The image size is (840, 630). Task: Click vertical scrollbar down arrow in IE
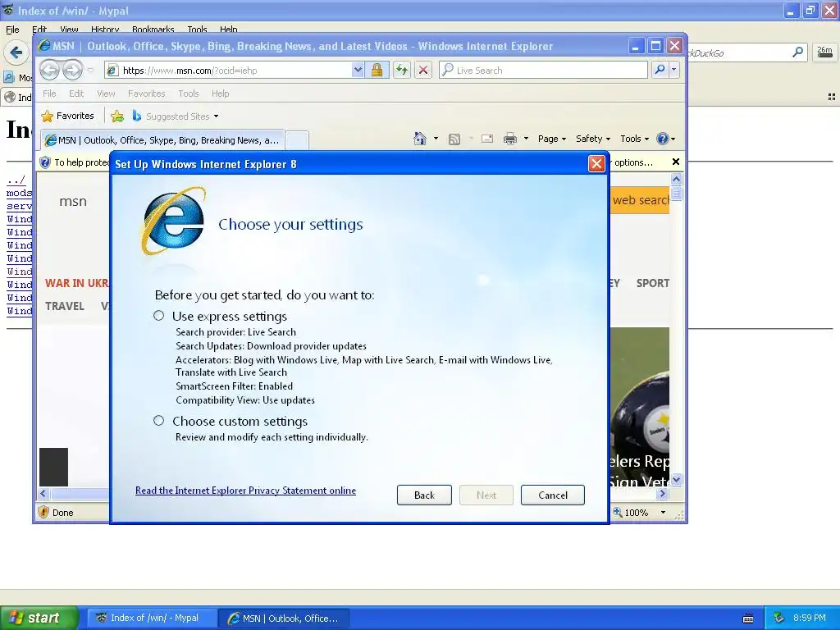(676, 479)
